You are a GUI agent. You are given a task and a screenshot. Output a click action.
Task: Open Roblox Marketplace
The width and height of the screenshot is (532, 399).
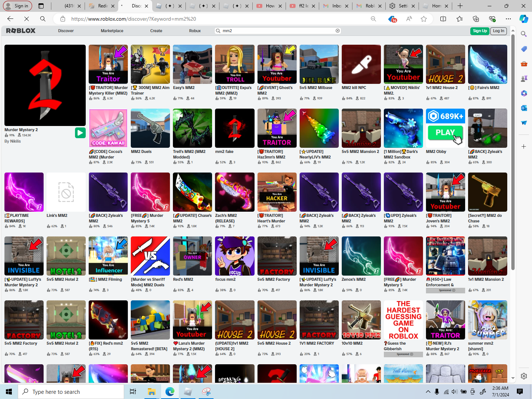click(112, 31)
